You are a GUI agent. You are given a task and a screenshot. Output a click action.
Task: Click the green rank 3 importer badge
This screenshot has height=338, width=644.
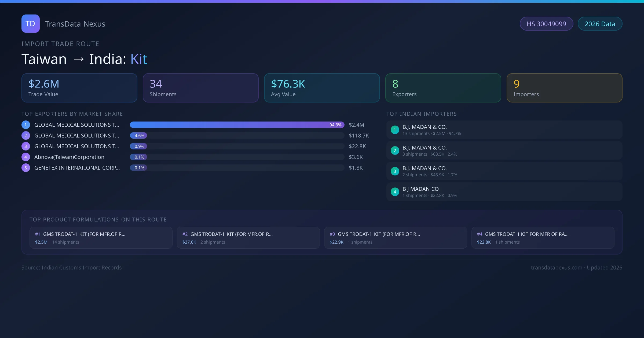[x=395, y=171]
